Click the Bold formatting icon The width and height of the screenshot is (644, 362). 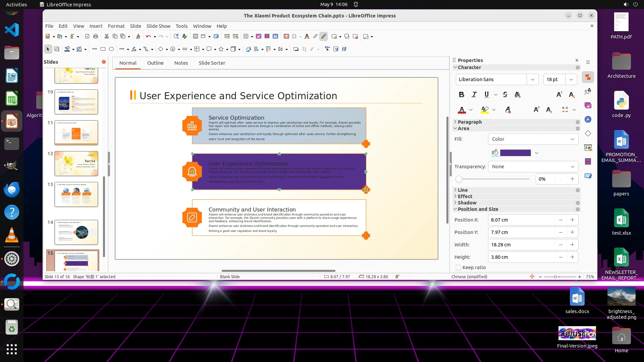462,95
